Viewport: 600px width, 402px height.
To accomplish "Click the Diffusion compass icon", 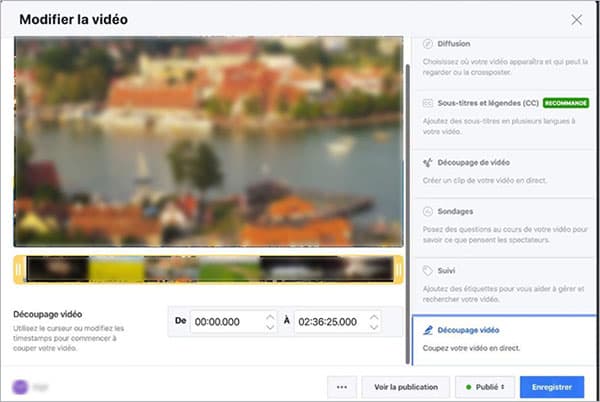I will (427, 44).
